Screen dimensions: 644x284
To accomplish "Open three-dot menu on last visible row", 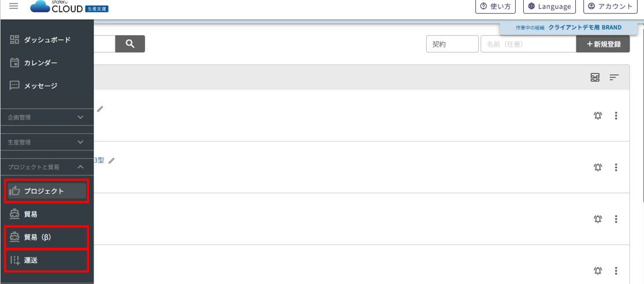I will pos(616,271).
